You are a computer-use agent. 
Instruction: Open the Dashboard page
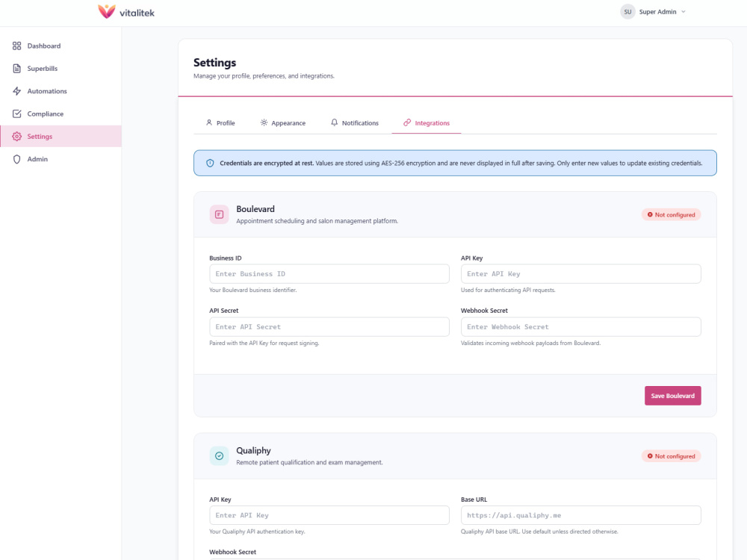[x=61, y=46]
